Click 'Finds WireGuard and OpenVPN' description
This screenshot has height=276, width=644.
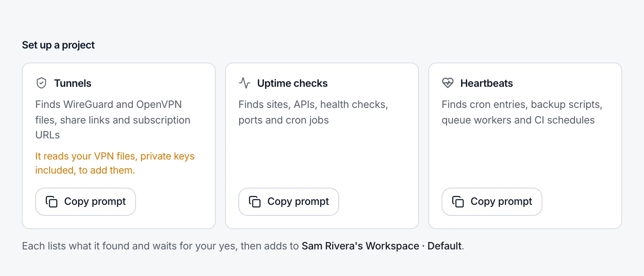pos(113,120)
